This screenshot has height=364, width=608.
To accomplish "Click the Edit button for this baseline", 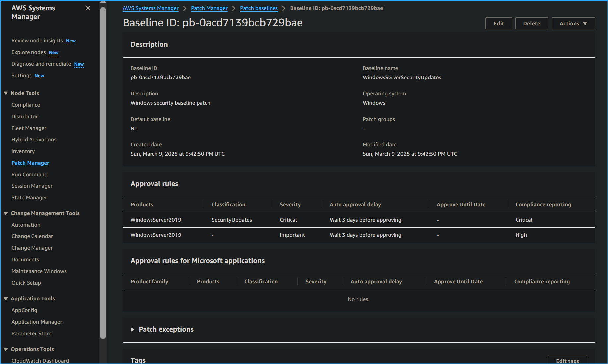I will 499,23.
